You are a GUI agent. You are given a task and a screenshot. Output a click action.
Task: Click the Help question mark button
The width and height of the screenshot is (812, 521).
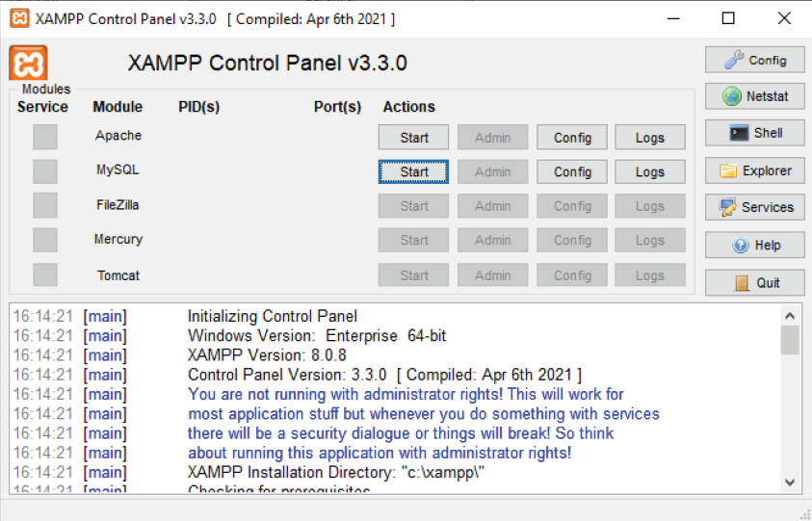[755, 245]
